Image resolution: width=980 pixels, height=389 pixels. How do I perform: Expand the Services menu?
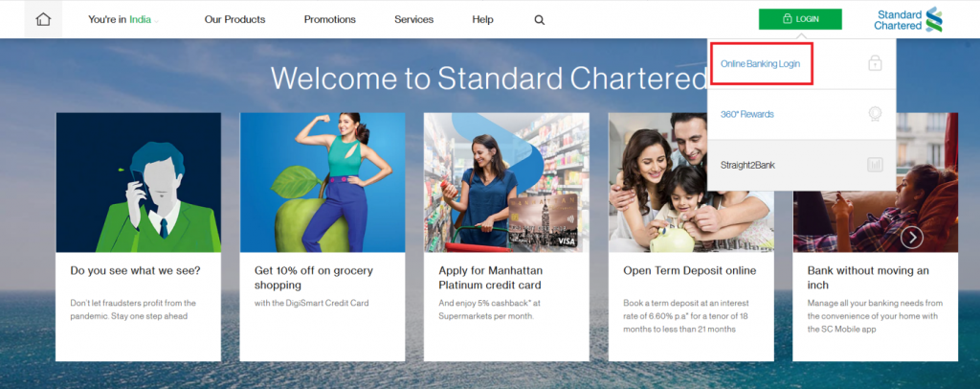pyautogui.click(x=413, y=19)
